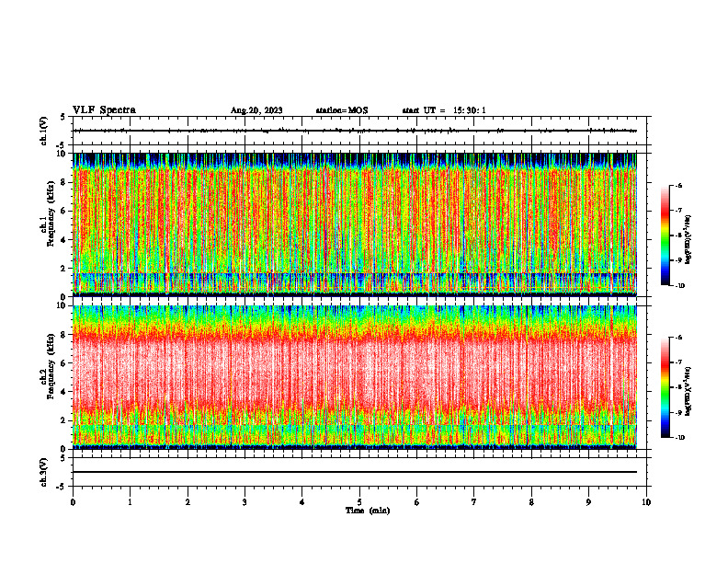Click time axis tick label '10'
This screenshot has width=728, height=563.
point(646,502)
